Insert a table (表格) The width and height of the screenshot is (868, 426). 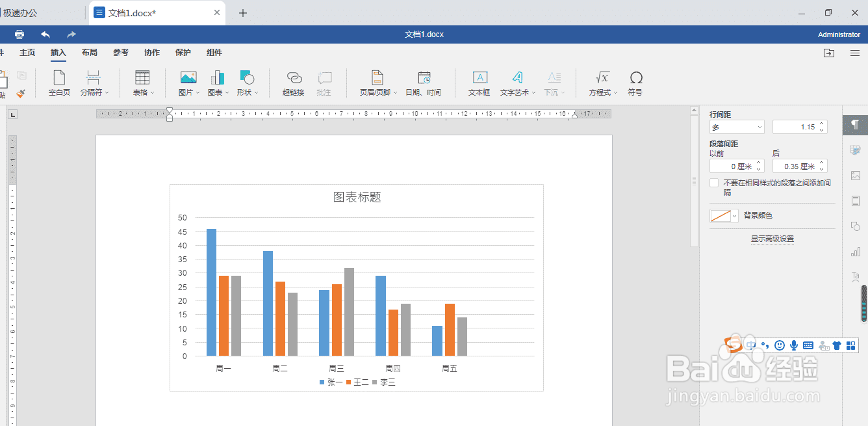[x=143, y=83]
